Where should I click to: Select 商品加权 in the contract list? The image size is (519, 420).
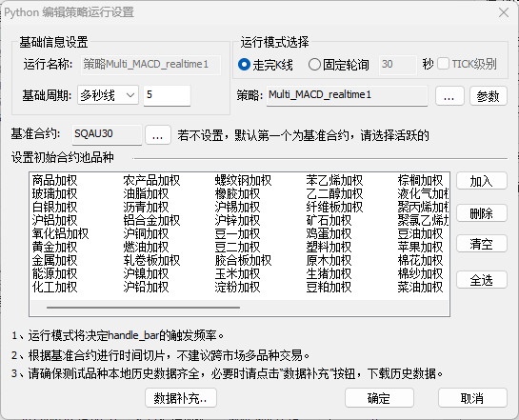click(x=54, y=181)
